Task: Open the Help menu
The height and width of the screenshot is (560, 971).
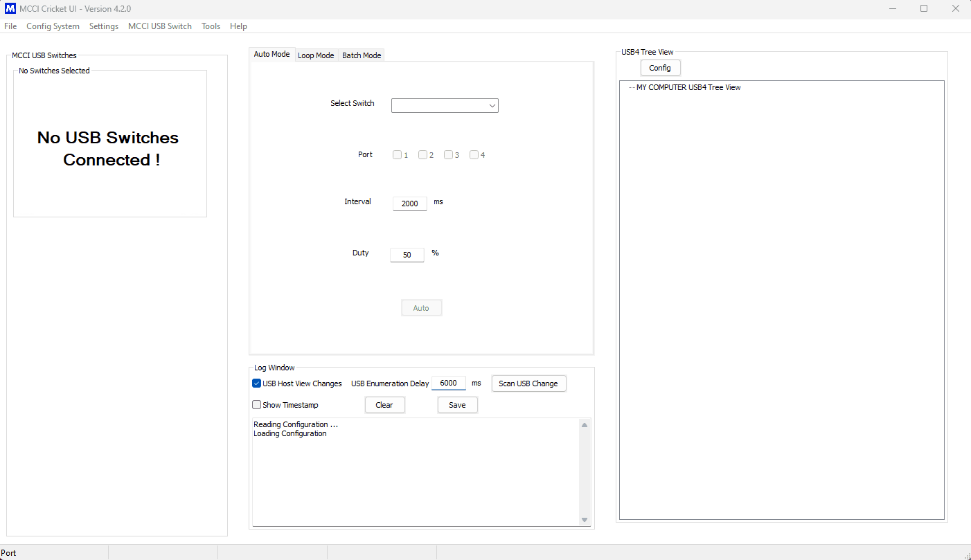Action: click(x=238, y=26)
